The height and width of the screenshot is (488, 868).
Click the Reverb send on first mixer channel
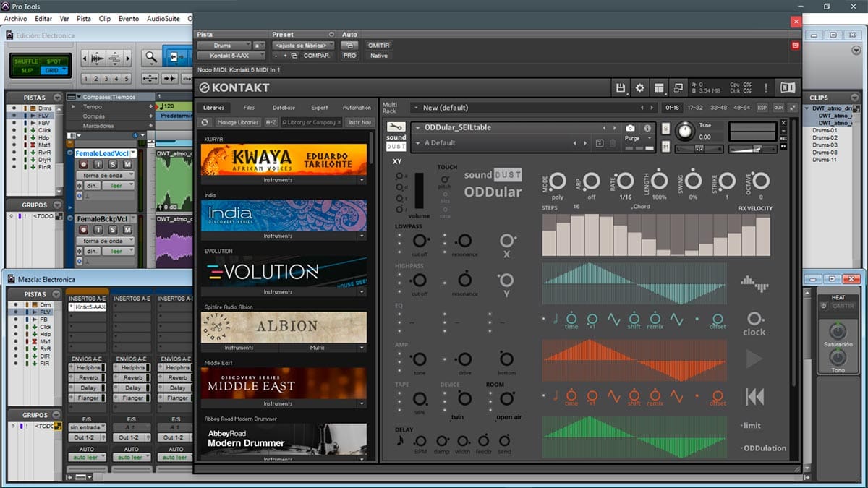pos(87,377)
